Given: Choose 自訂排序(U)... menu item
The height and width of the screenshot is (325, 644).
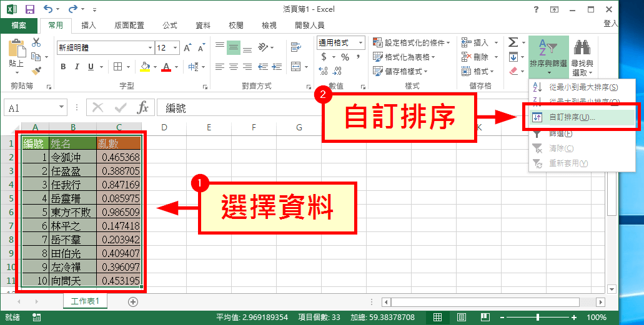Looking at the screenshot, I should (582, 117).
